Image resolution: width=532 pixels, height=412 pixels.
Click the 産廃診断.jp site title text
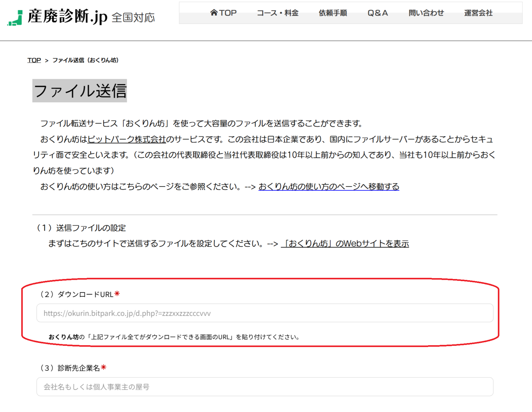point(67,17)
